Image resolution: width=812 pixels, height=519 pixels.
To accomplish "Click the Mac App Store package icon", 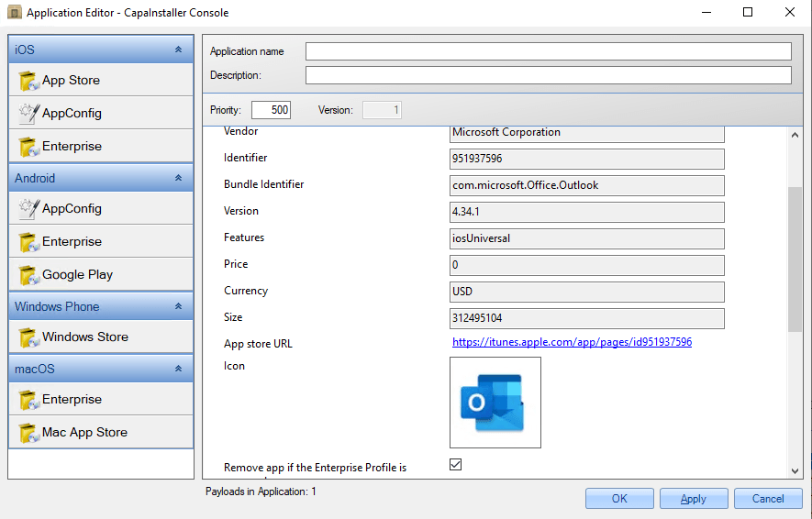I will tap(28, 433).
